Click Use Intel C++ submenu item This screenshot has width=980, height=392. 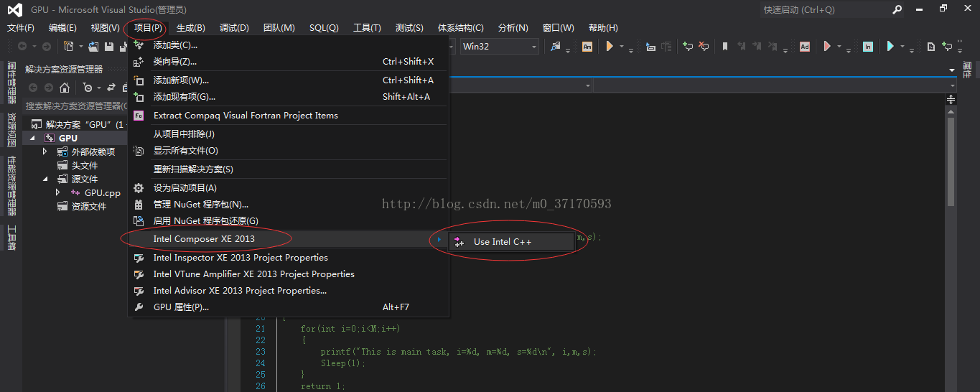coord(511,242)
